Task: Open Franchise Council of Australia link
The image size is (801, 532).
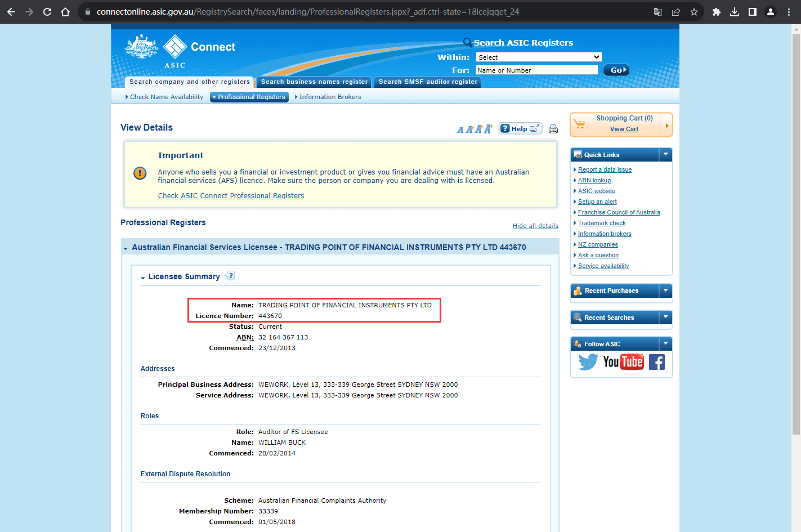Action: coord(619,212)
